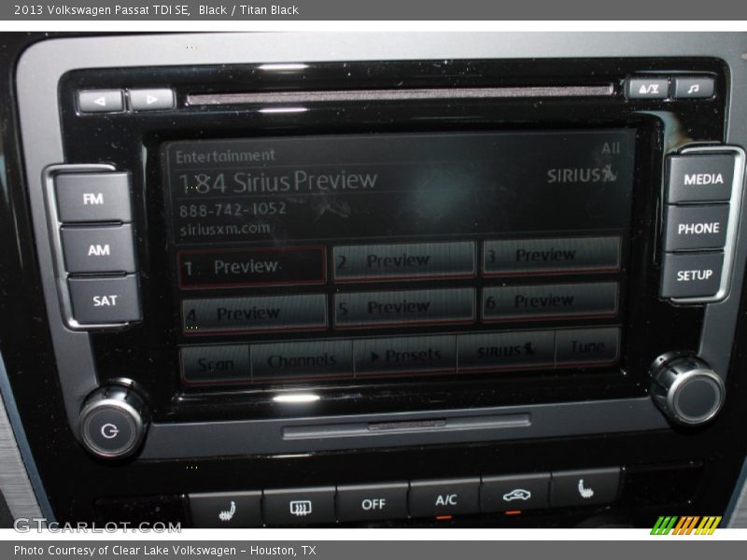This screenshot has height=560, width=747.
Task: Select the SAT satellite radio button
Action: click(104, 300)
